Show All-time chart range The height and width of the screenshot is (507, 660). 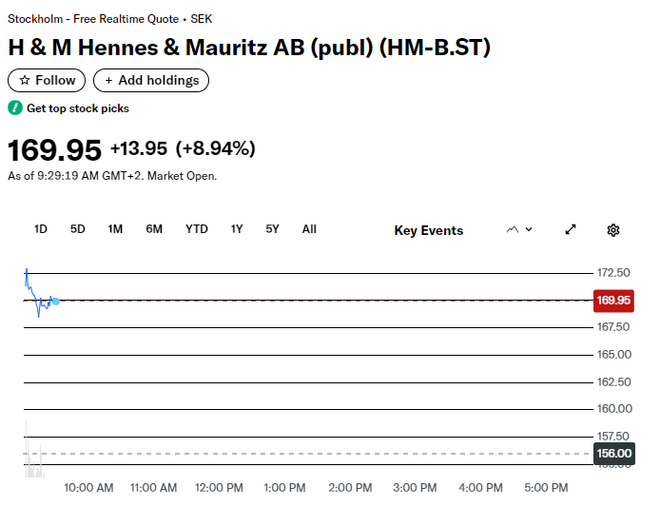point(309,229)
